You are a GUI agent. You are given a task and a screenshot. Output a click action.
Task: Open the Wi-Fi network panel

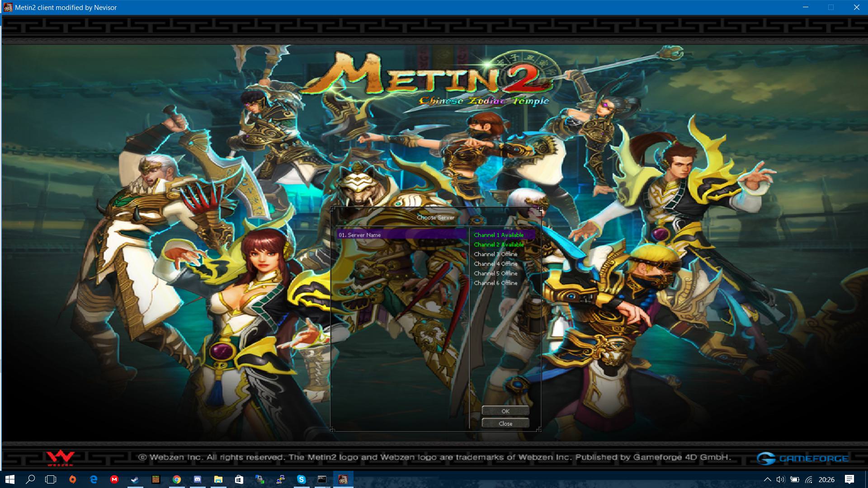coord(809,479)
